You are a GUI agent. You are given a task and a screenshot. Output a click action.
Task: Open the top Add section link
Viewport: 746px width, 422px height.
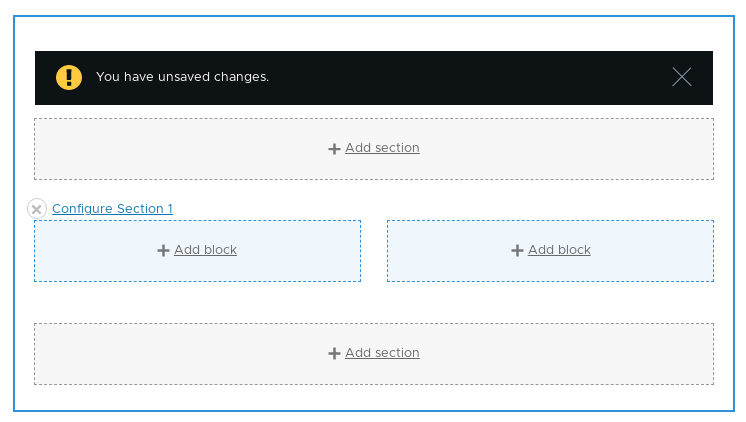[x=382, y=148]
